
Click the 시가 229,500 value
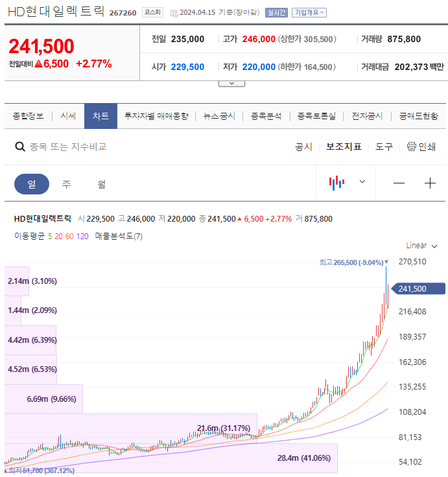click(x=187, y=67)
